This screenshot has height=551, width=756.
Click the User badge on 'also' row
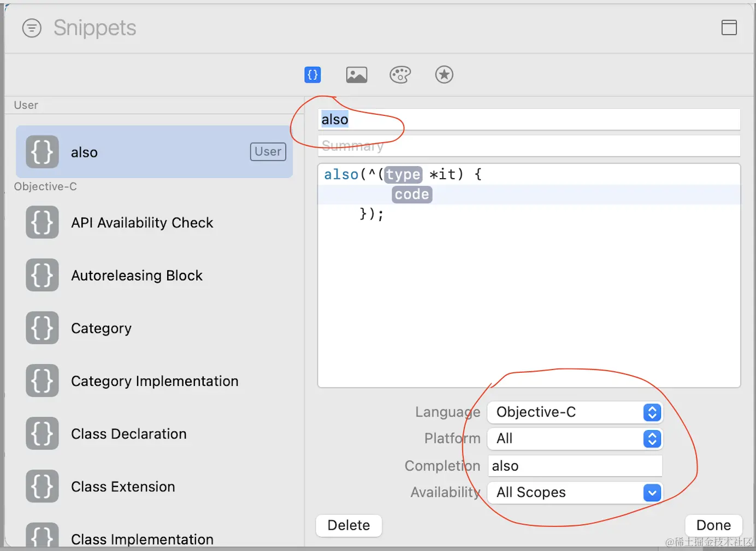tap(268, 151)
